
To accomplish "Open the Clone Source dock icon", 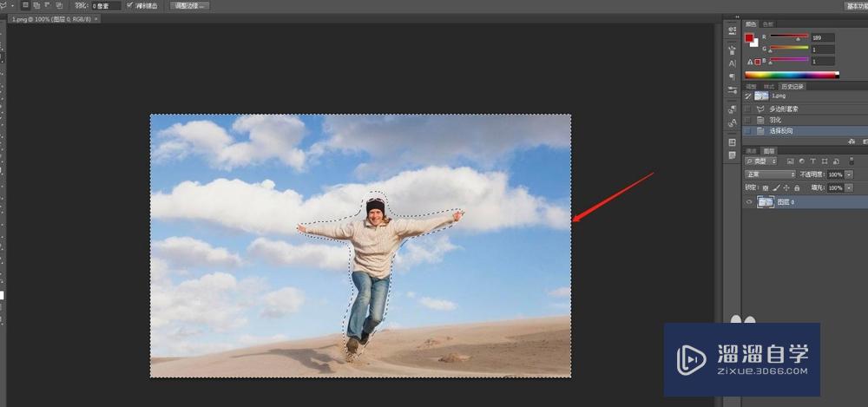I will (x=733, y=109).
